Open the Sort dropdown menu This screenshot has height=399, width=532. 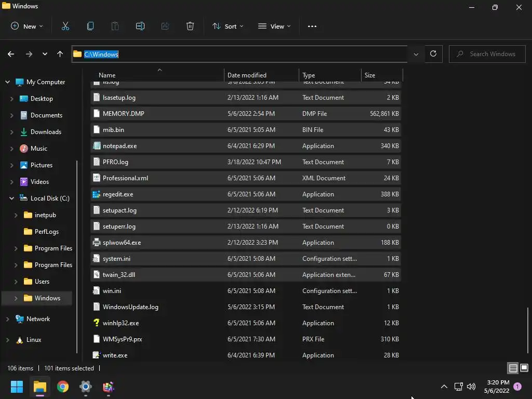click(x=228, y=26)
